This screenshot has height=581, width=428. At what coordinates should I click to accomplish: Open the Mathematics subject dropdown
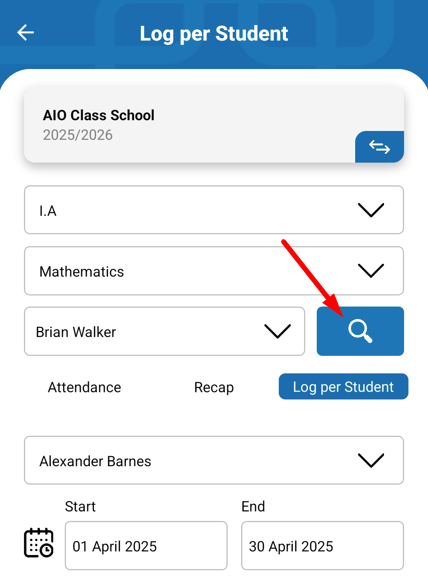214,270
